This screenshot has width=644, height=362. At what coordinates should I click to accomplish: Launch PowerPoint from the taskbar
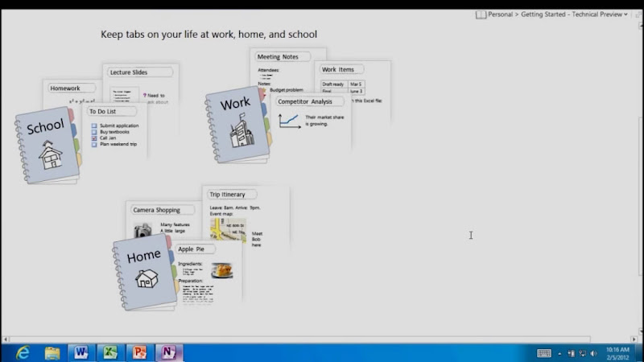click(x=139, y=352)
